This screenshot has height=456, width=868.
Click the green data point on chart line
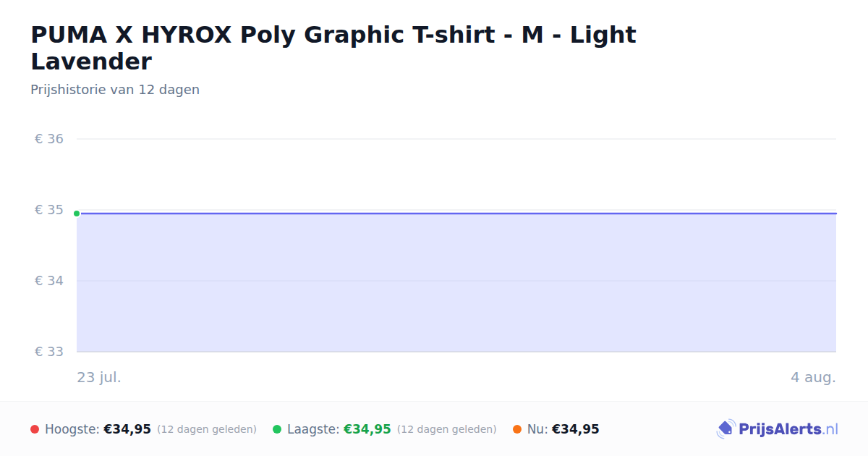(x=77, y=214)
